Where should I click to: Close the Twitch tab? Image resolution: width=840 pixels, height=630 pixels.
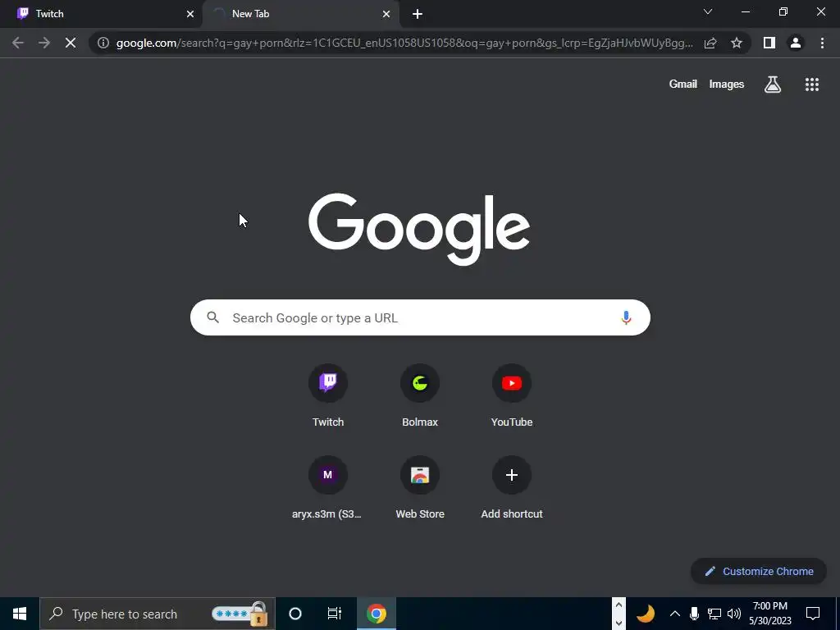pyautogui.click(x=189, y=14)
